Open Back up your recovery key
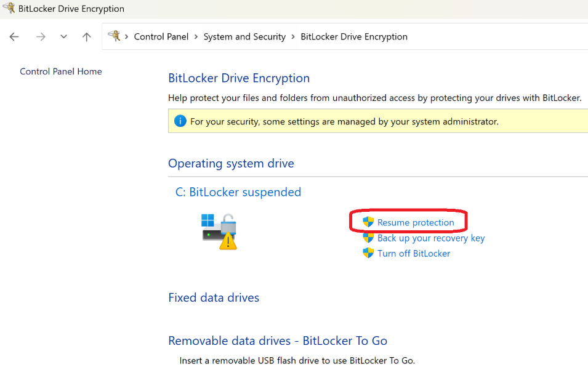 431,238
